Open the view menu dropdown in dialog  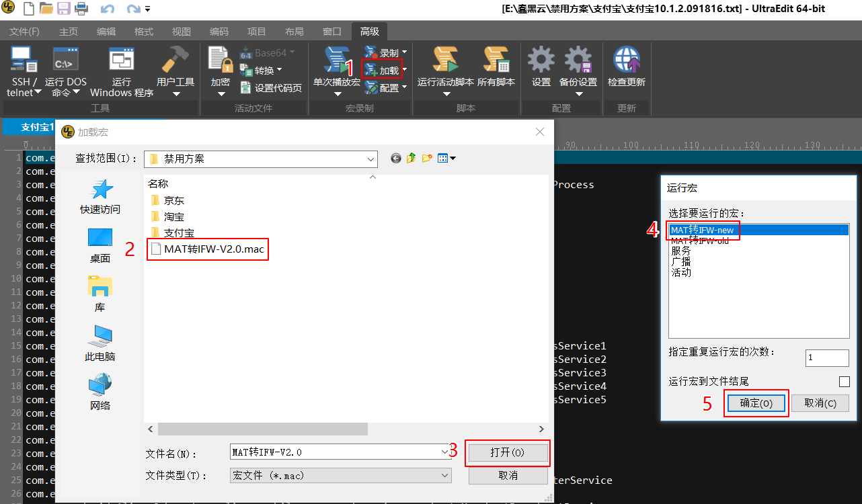[446, 159]
